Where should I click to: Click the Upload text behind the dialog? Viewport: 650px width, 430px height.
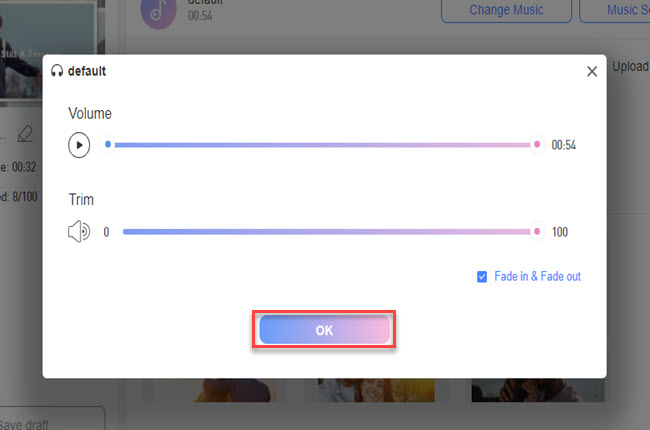629,65
